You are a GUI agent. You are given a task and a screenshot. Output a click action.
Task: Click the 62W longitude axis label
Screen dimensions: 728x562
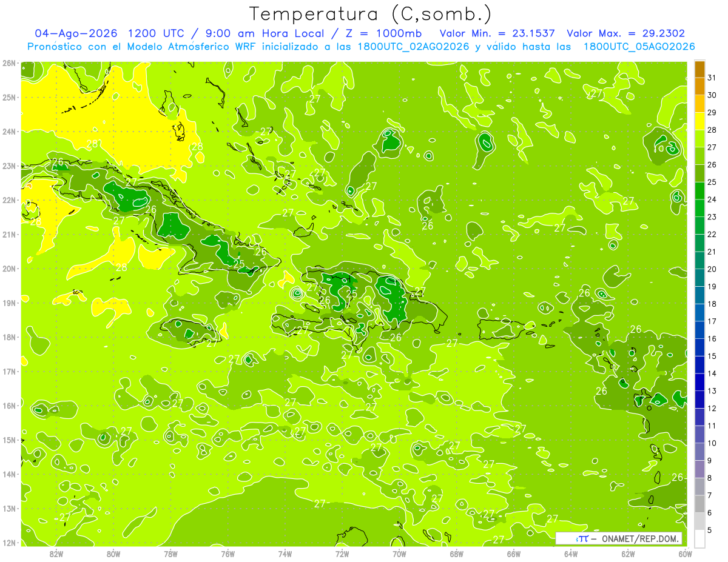point(629,554)
